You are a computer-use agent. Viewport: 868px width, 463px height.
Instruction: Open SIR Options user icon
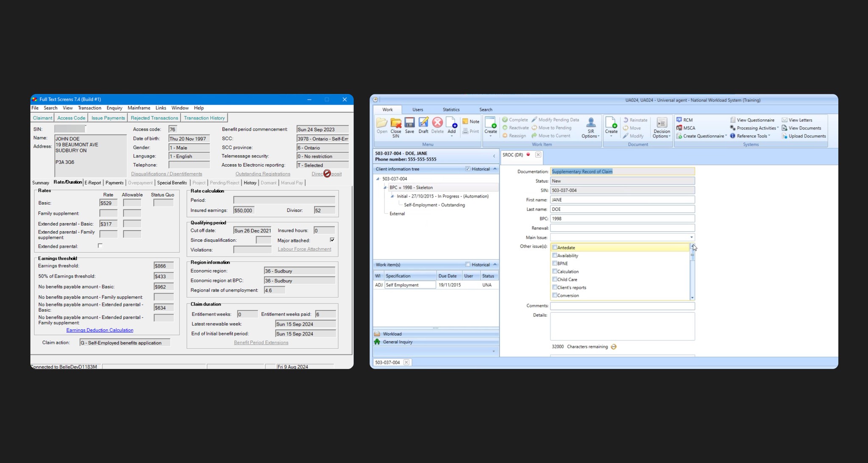point(590,123)
